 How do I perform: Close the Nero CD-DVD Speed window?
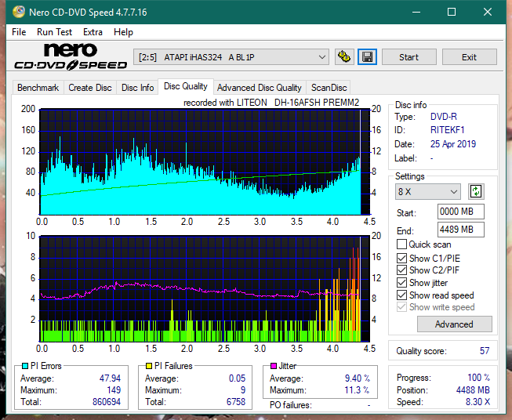(x=488, y=12)
